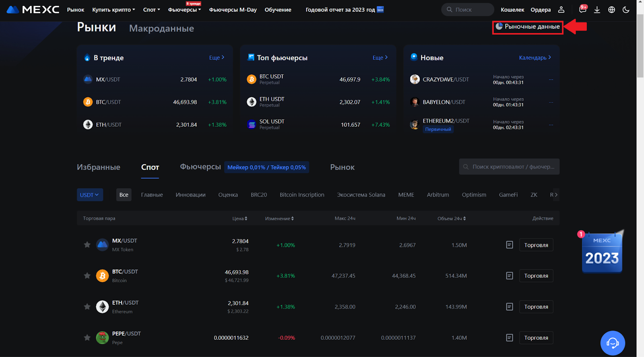
Task: Select the MEME category filter
Action: click(406, 195)
